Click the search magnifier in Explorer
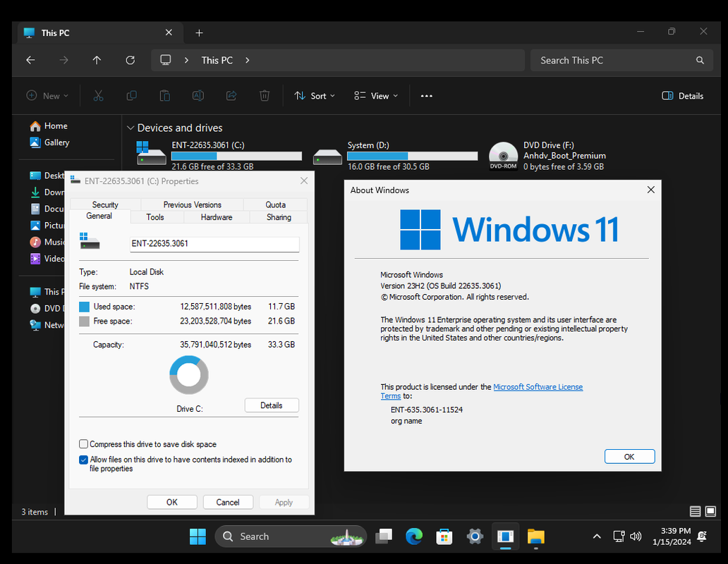 pos(700,61)
